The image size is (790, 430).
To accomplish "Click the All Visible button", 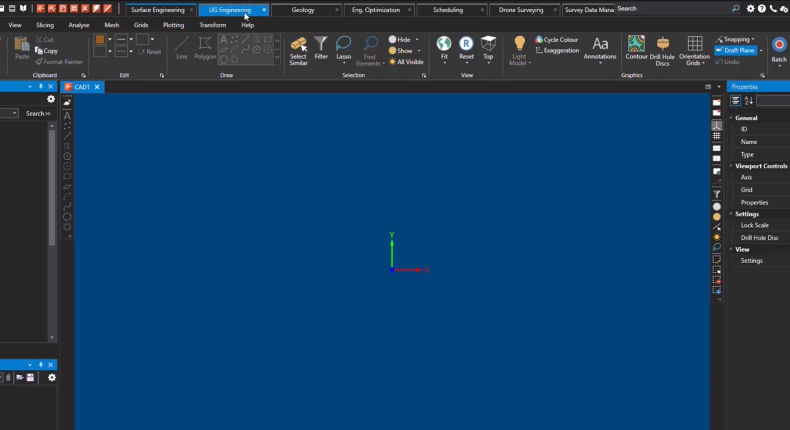I will [406, 62].
